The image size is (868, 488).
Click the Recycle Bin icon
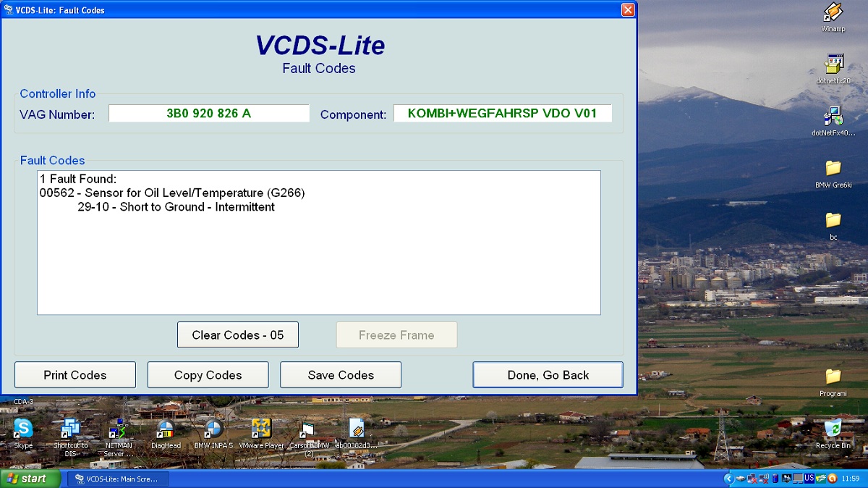(833, 430)
